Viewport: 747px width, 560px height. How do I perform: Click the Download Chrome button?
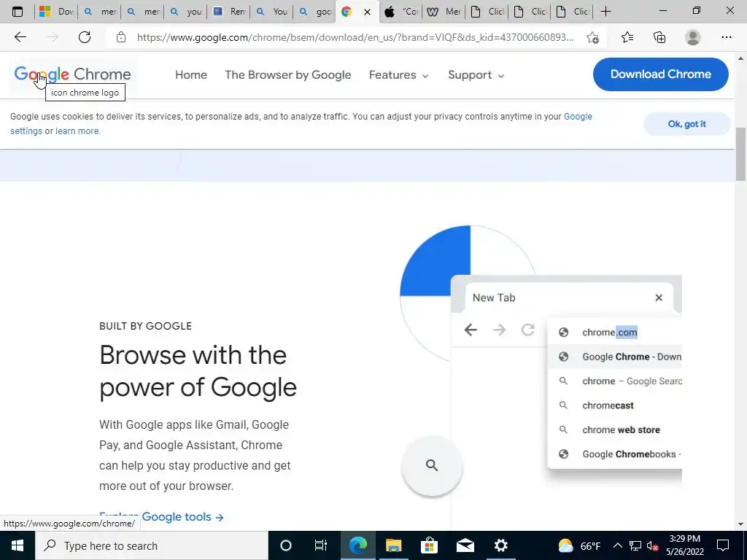(660, 74)
